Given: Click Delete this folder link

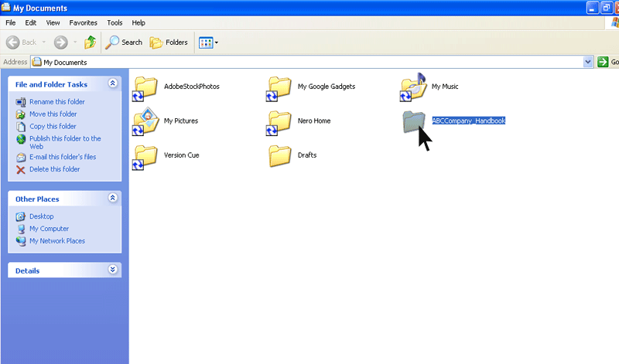Looking at the screenshot, I should click(55, 169).
